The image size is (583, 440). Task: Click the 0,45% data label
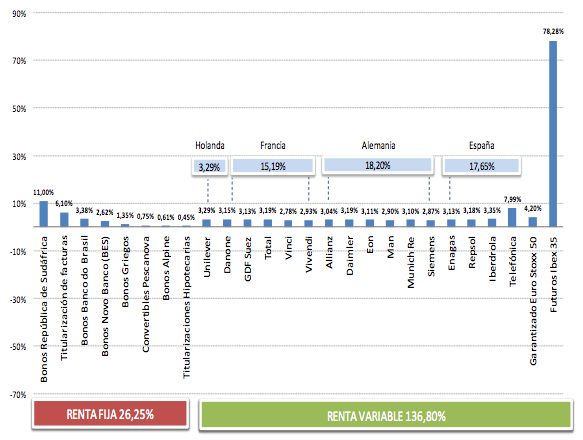pyautogui.click(x=186, y=217)
